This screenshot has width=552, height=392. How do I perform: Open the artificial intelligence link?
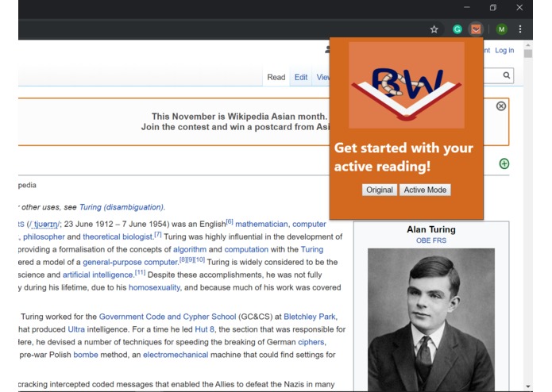tap(98, 275)
